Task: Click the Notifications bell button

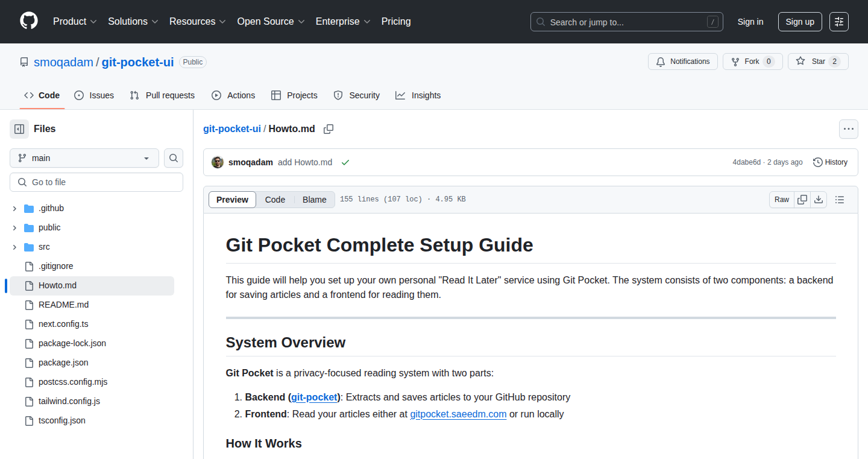Action: pos(683,62)
